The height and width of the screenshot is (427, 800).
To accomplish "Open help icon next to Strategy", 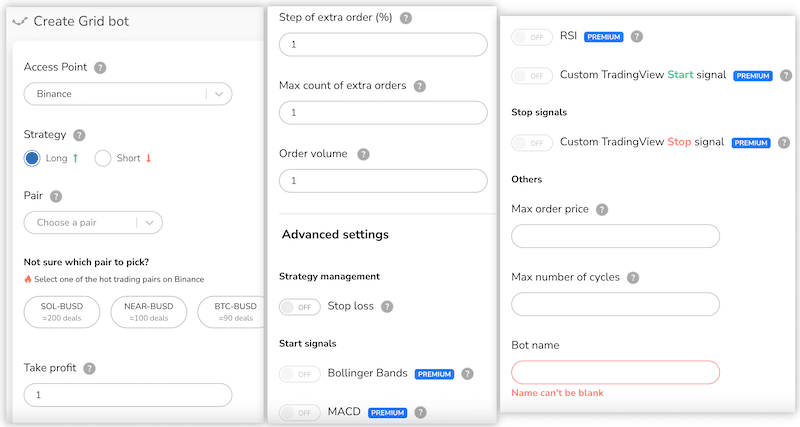I will (x=79, y=135).
